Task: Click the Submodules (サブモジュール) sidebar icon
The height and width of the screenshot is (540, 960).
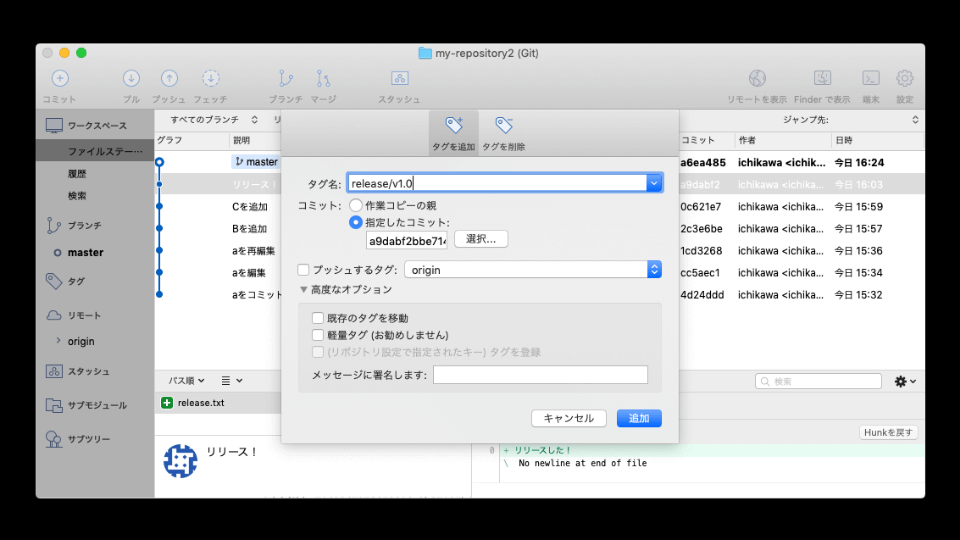Action: click(54, 405)
